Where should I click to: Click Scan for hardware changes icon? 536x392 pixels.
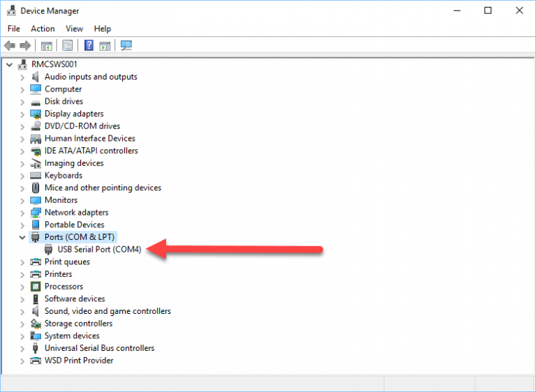pyautogui.click(x=126, y=45)
